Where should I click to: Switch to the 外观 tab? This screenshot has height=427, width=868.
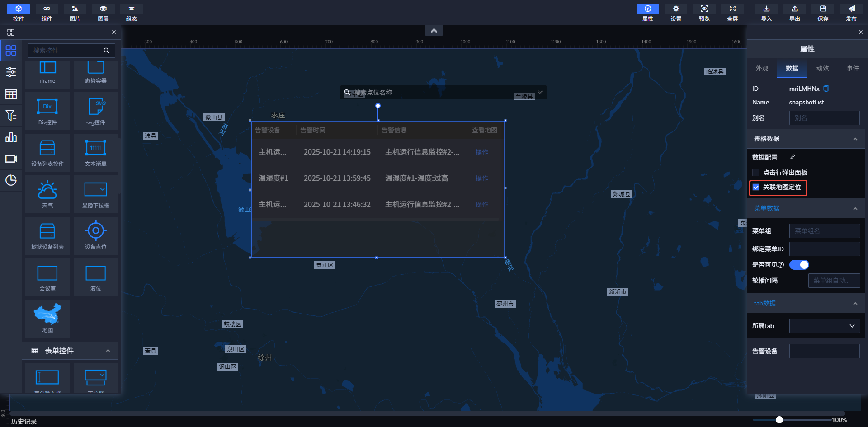pyautogui.click(x=762, y=68)
